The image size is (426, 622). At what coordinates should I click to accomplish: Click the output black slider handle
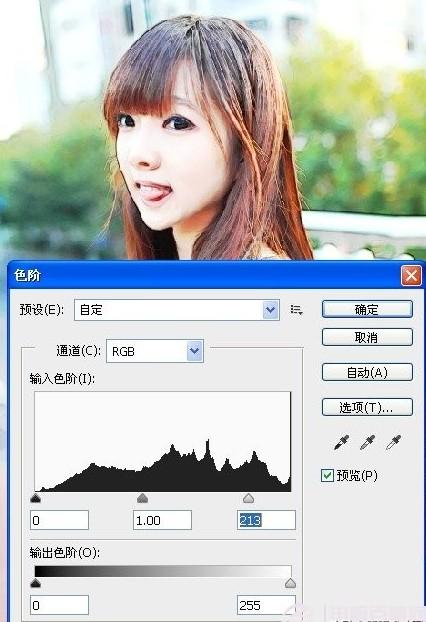pyautogui.click(x=36, y=583)
